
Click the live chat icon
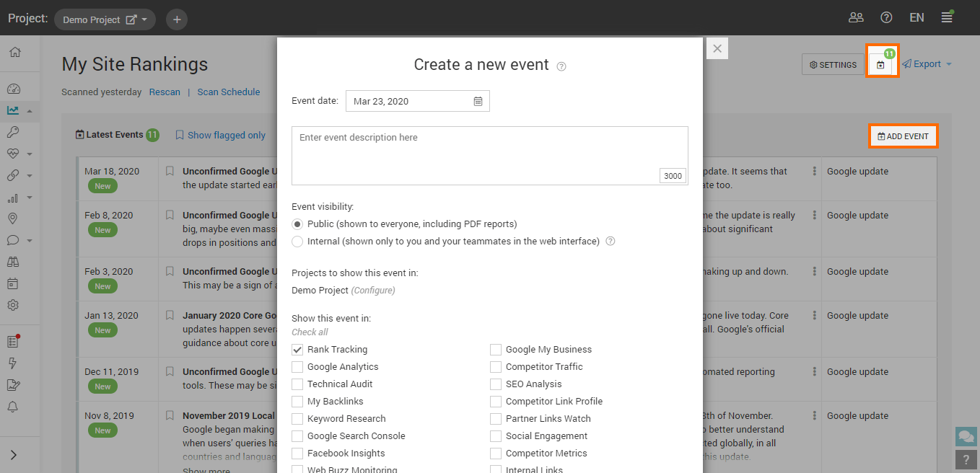pyautogui.click(x=966, y=436)
